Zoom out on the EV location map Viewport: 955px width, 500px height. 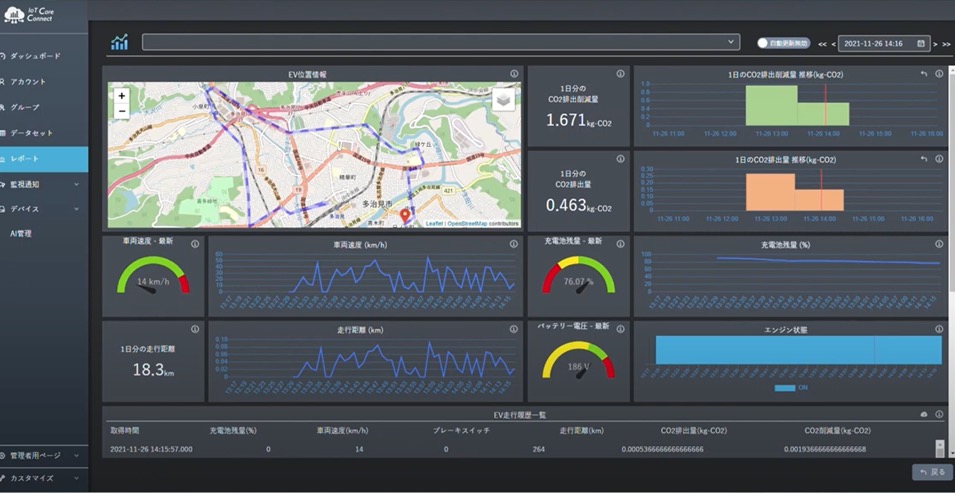(121, 112)
